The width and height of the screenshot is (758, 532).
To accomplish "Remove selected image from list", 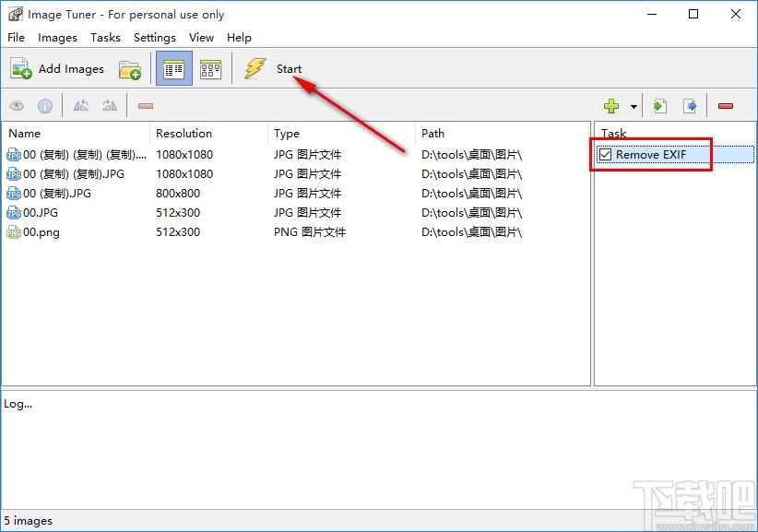I will pyautogui.click(x=146, y=106).
